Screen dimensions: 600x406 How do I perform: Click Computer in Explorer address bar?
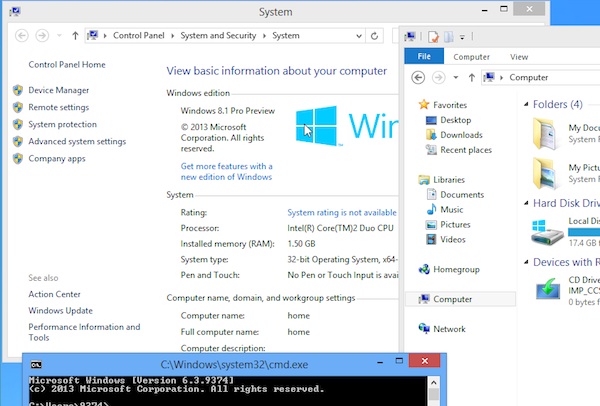click(528, 78)
